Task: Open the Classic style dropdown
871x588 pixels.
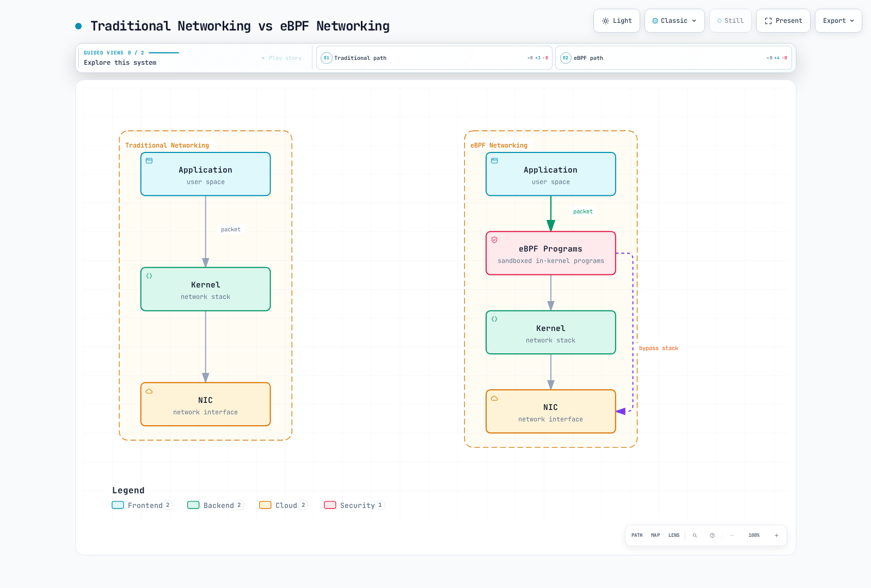Action: point(674,21)
